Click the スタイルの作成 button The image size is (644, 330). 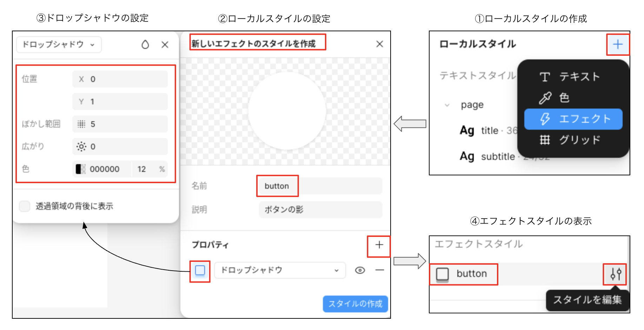tap(355, 304)
